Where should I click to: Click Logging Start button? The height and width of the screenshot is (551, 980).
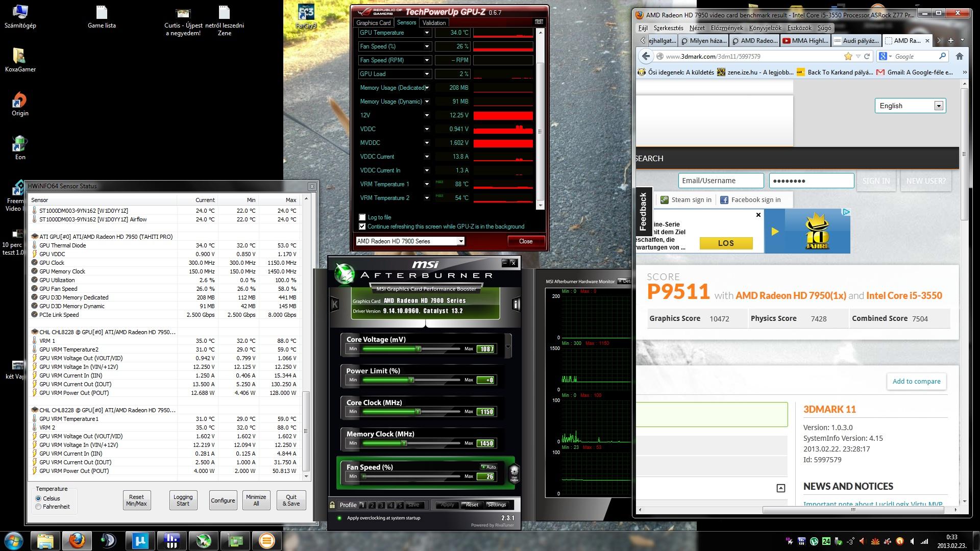pos(183,500)
